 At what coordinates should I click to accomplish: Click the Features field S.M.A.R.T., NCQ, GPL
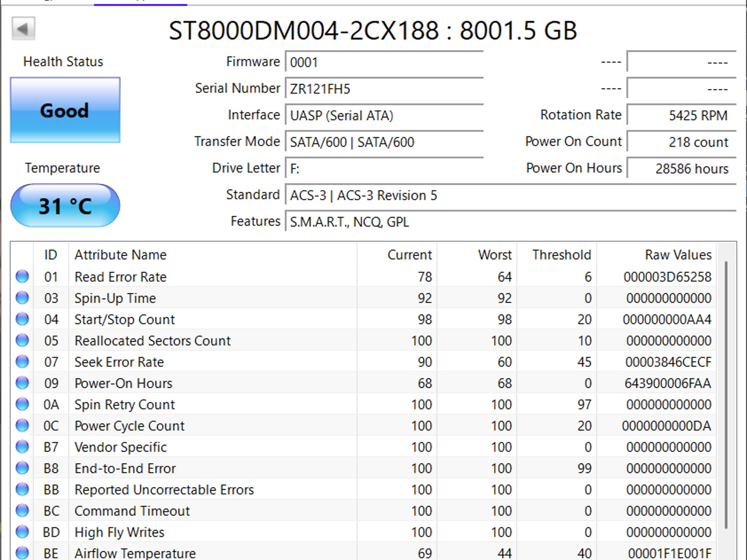[x=511, y=222]
